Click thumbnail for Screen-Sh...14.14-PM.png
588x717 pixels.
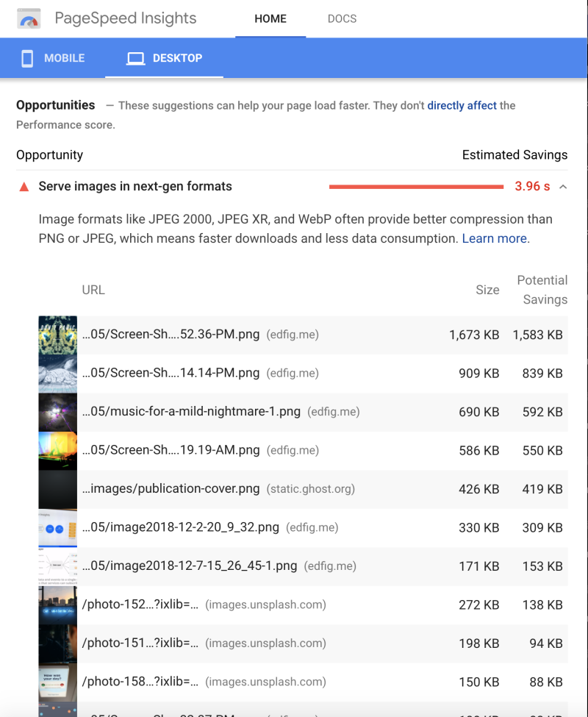57,374
